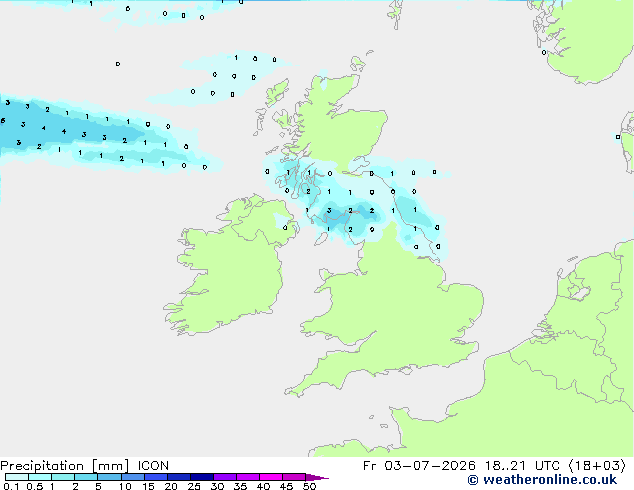
Task: Click the legend label '25'
Action: 194,486
